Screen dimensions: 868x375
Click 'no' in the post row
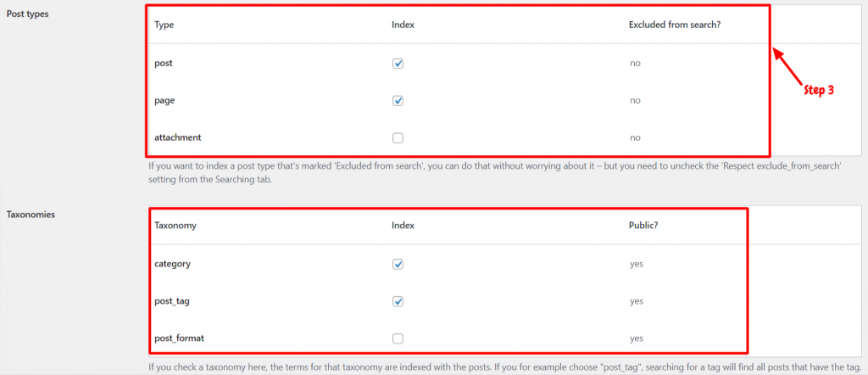tap(635, 64)
